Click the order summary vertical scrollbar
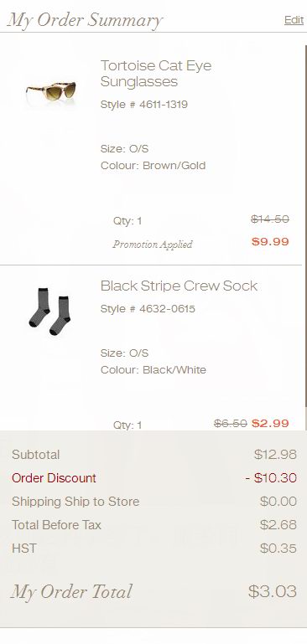The image size is (307, 644). [306, 226]
